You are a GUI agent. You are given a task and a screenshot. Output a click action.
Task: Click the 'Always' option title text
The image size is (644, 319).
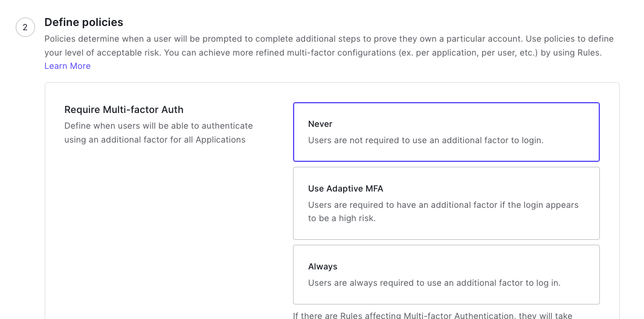coord(323,267)
